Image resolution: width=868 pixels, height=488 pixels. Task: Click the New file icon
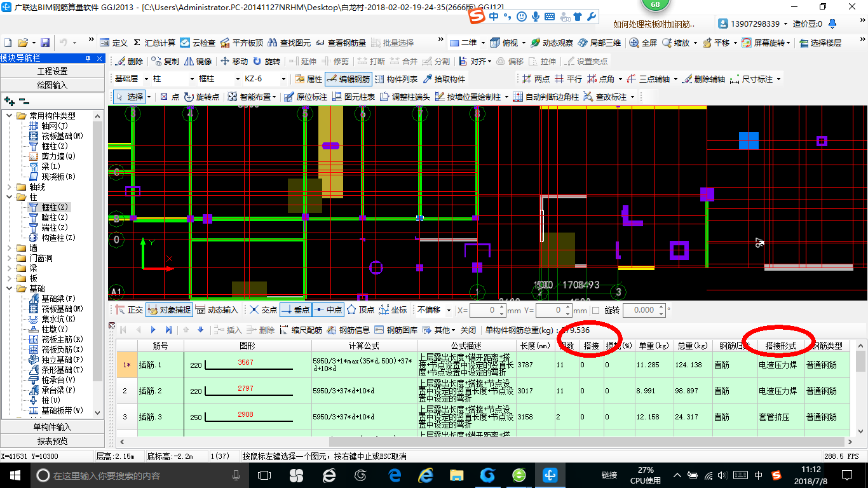click(8, 43)
